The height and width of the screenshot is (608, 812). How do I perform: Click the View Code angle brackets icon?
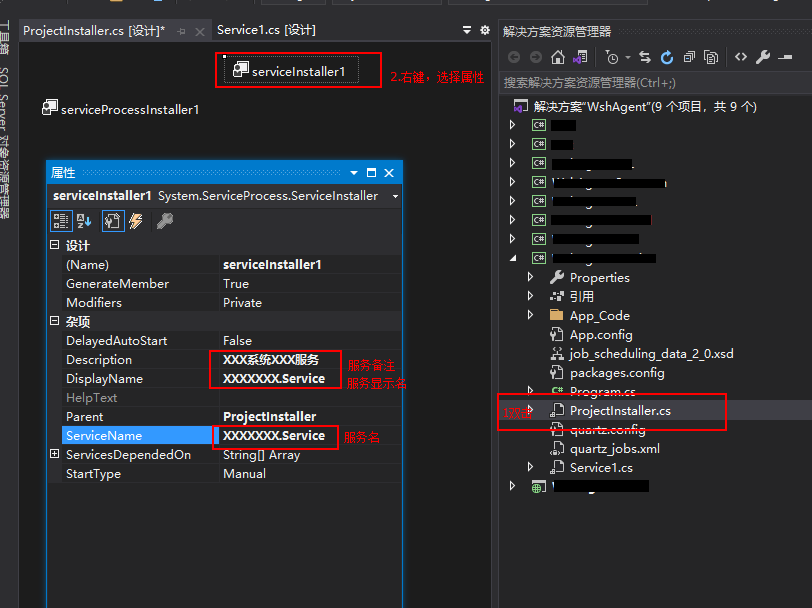coord(741,57)
